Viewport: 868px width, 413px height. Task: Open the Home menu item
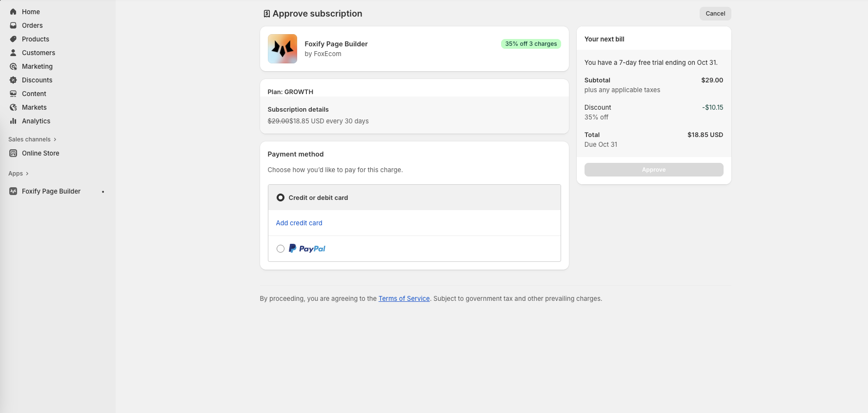coord(31,12)
